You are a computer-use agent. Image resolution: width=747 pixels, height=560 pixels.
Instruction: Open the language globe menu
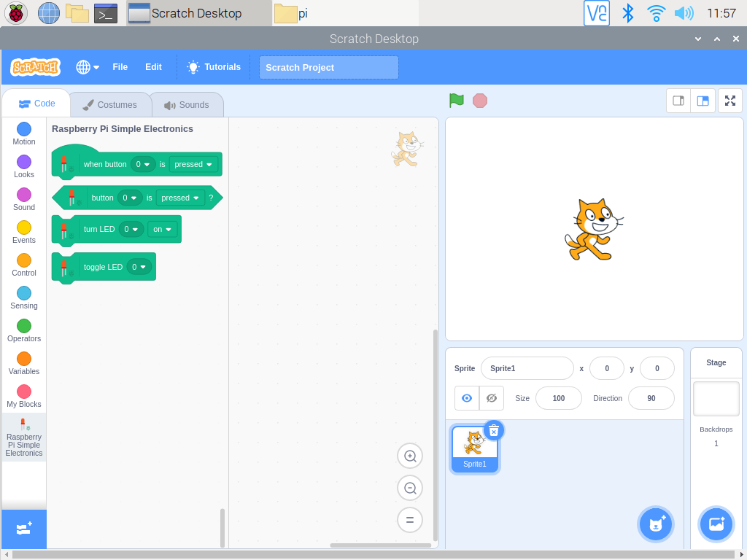tap(88, 67)
